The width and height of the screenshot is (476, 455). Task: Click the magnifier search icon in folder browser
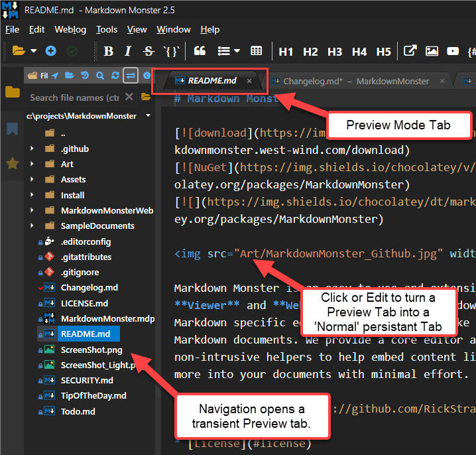click(100, 76)
